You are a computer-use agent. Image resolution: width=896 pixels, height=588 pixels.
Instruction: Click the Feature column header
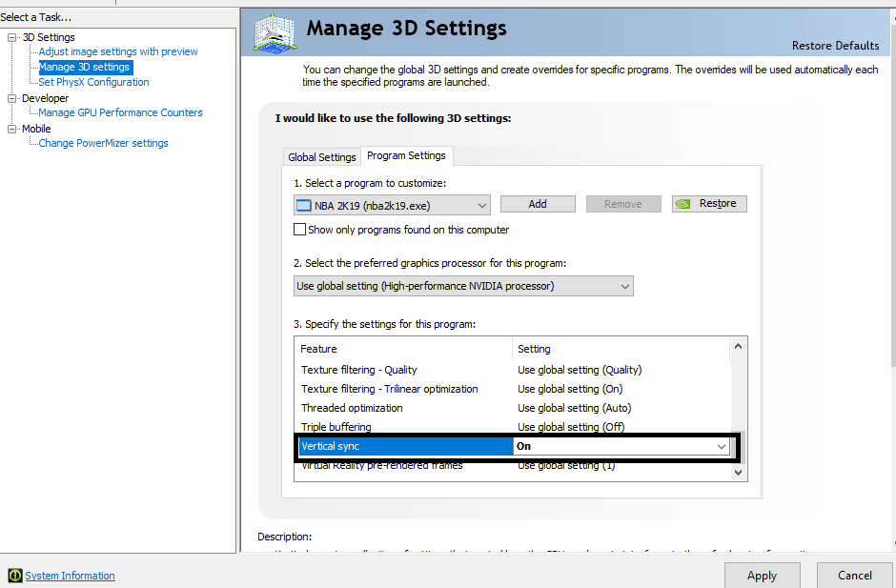403,349
